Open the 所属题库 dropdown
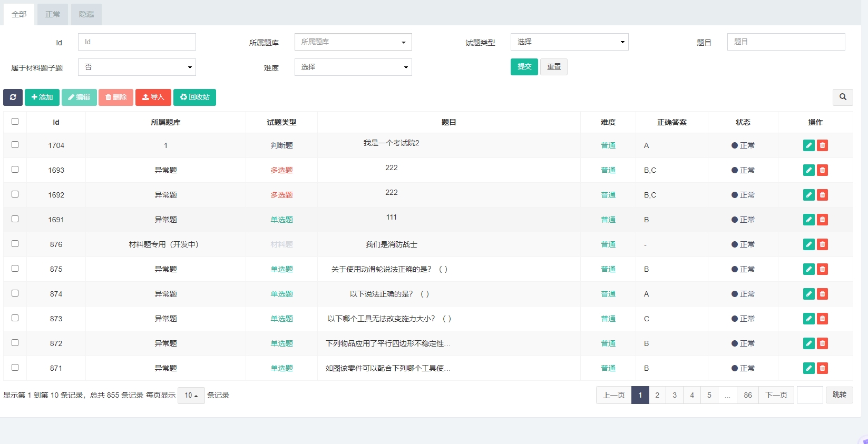Image resolution: width=868 pixels, height=444 pixels. pyautogui.click(x=353, y=42)
